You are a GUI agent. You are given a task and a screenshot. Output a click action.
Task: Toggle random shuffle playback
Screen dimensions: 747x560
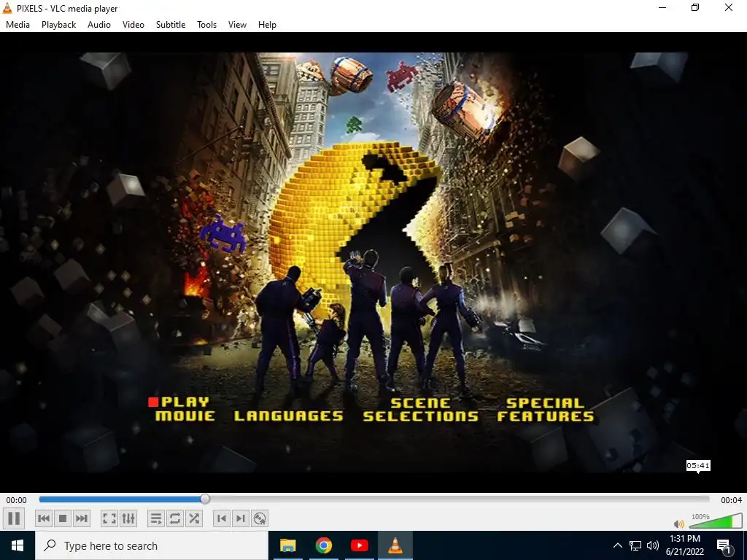194,518
